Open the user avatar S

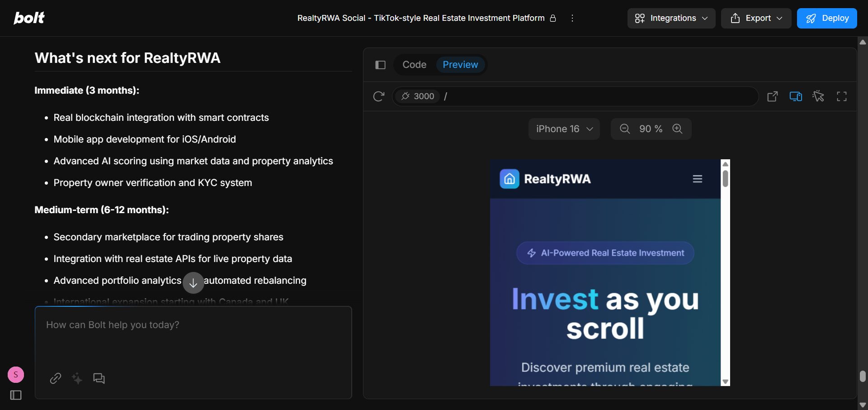point(16,375)
